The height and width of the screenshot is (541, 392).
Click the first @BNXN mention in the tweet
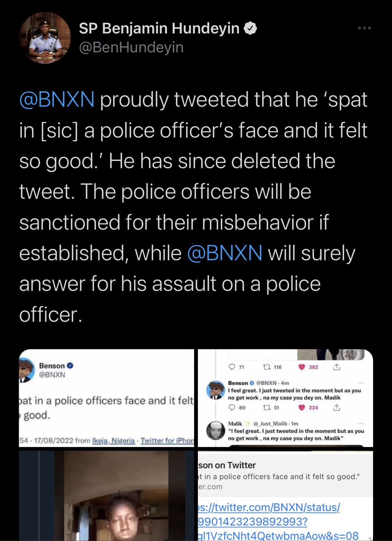(x=57, y=100)
